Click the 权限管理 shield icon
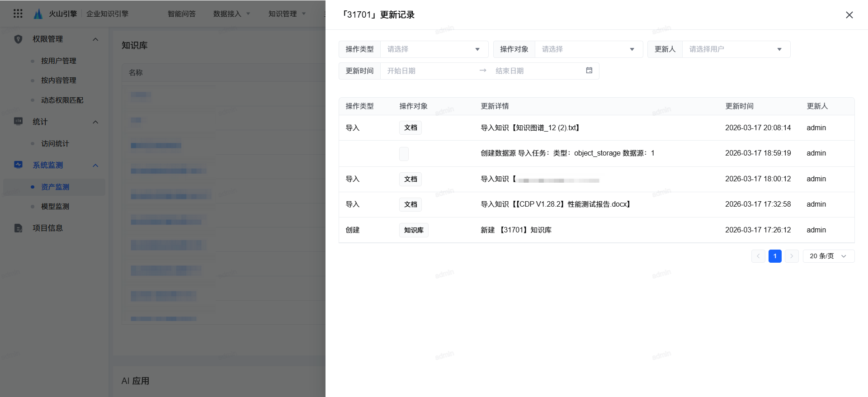Image resolution: width=868 pixels, height=397 pixels. tap(18, 39)
